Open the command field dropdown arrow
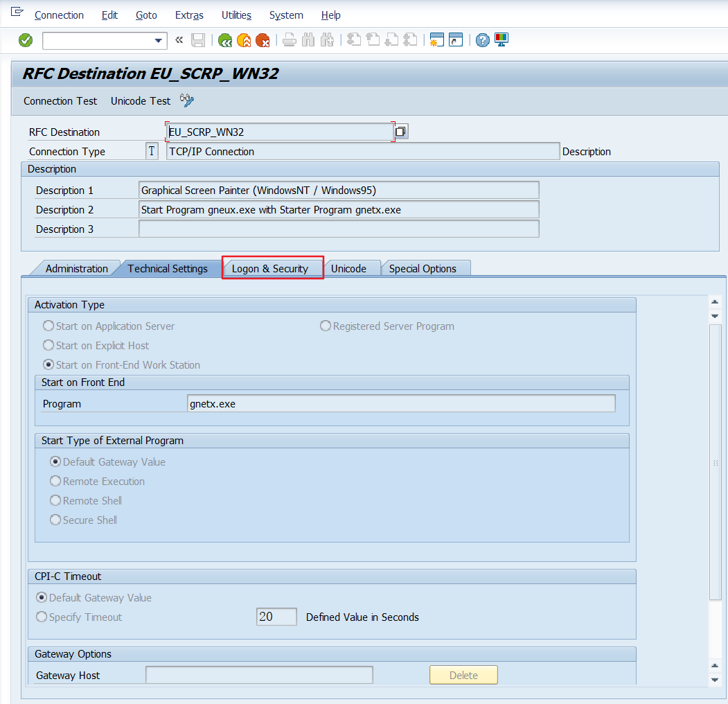Viewport: 728px width, 704px height. (x=160, y=40)
